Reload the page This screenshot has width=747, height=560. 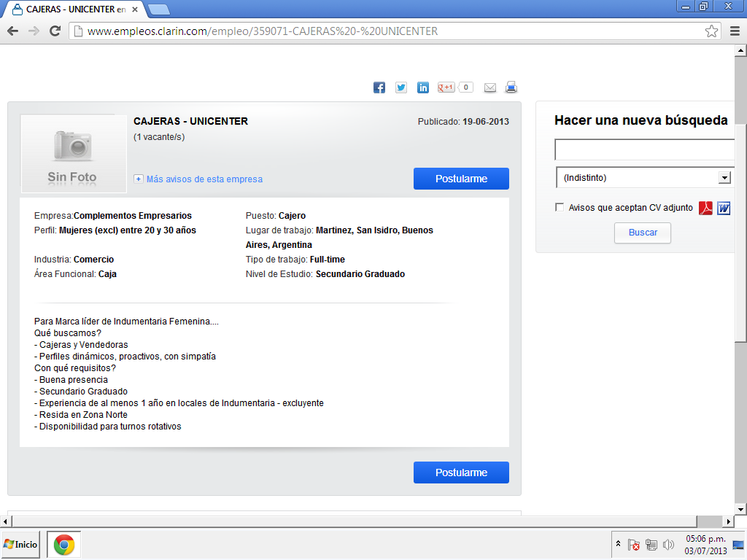coord(55,31)
